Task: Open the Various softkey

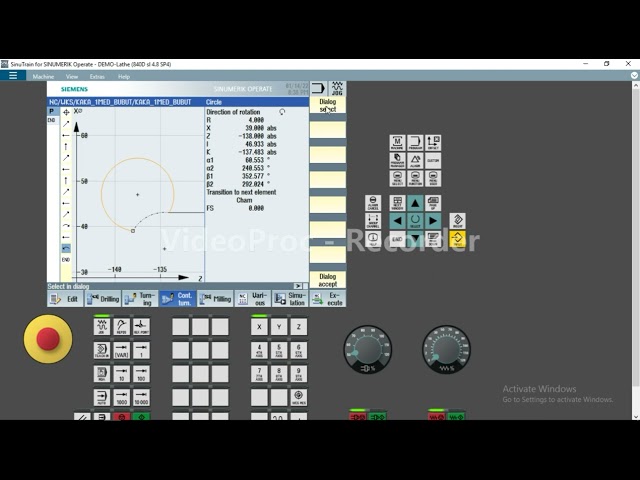Action: tap(253, 299)
